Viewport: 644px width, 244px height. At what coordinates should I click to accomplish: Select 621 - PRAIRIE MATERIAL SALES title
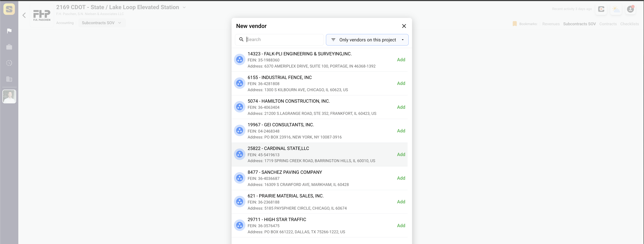(286, 196)
